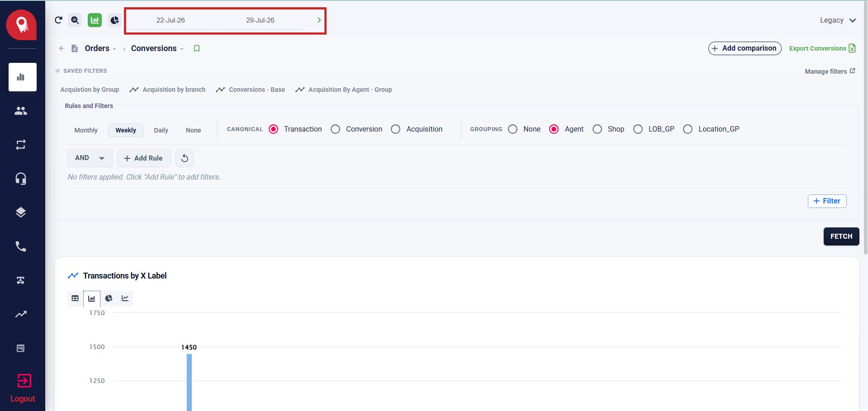Open the trending-up sidebar icon

coord(21,314)
